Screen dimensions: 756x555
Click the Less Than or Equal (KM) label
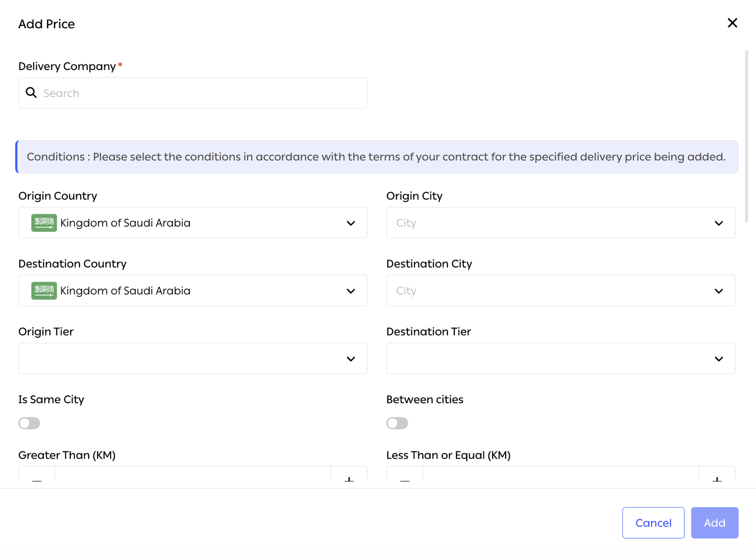449,455
